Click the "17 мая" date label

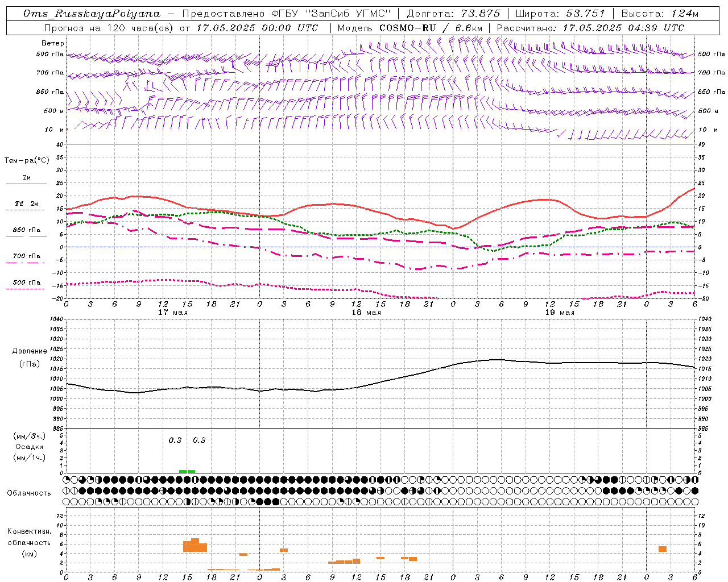tap(173, 313)
